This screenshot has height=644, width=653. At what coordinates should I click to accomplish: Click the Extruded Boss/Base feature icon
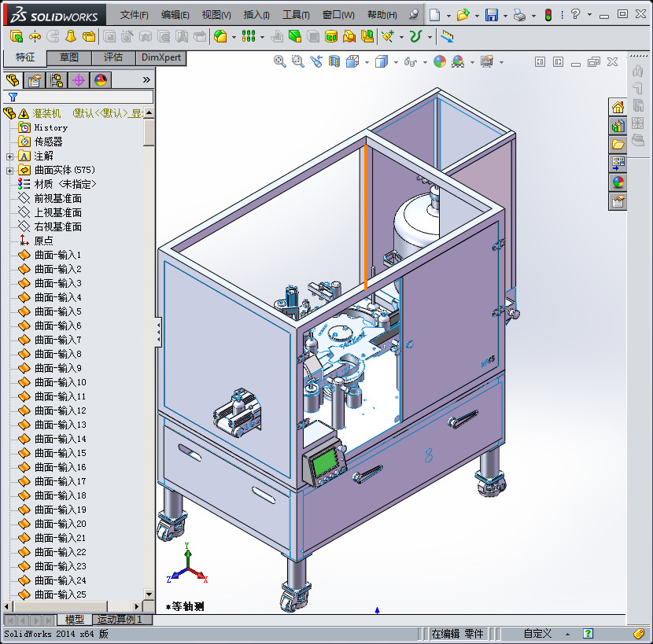click(x=16, y=37)
